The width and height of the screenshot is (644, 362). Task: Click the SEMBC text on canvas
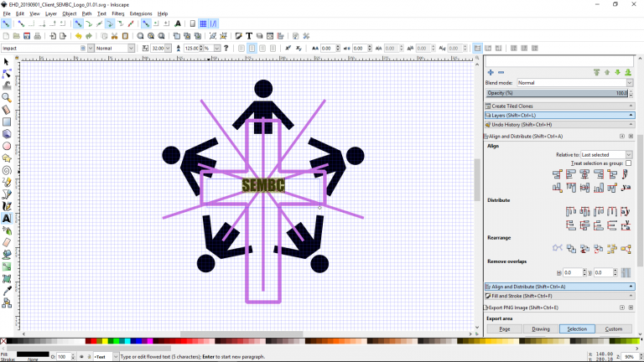pos(263,185)
